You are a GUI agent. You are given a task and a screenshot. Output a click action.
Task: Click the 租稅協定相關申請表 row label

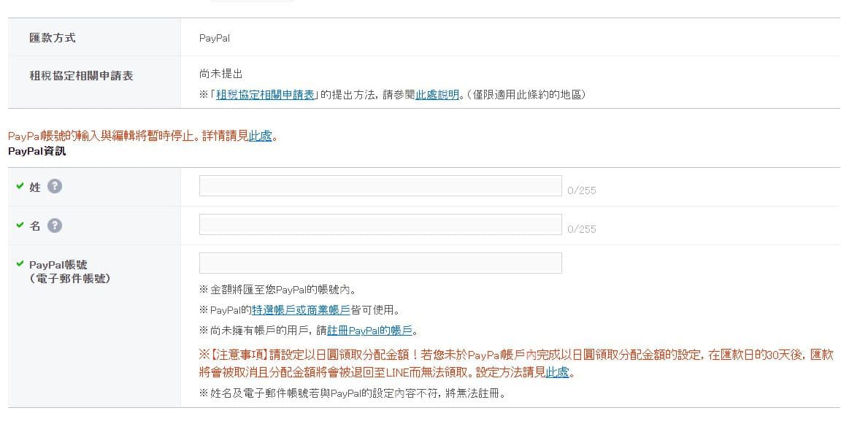click(x=81, y=76)
